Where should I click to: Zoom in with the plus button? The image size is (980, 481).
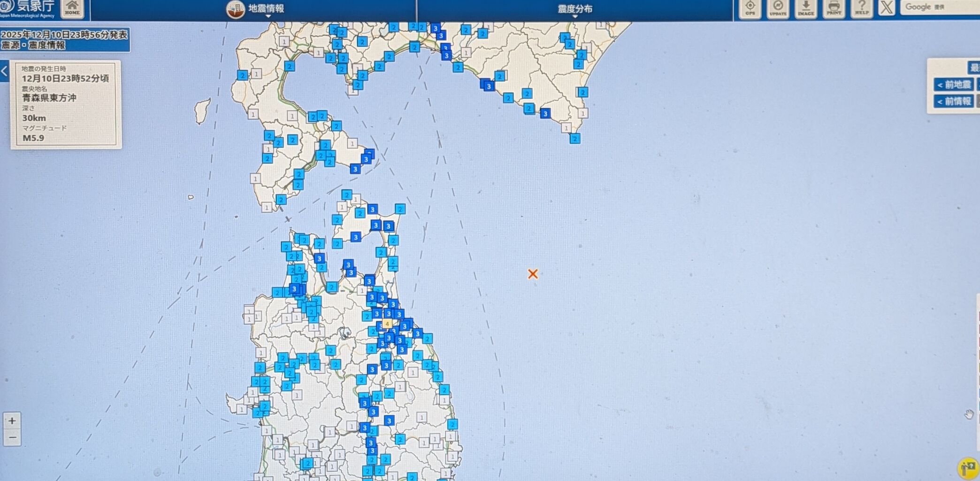(12, 421)
